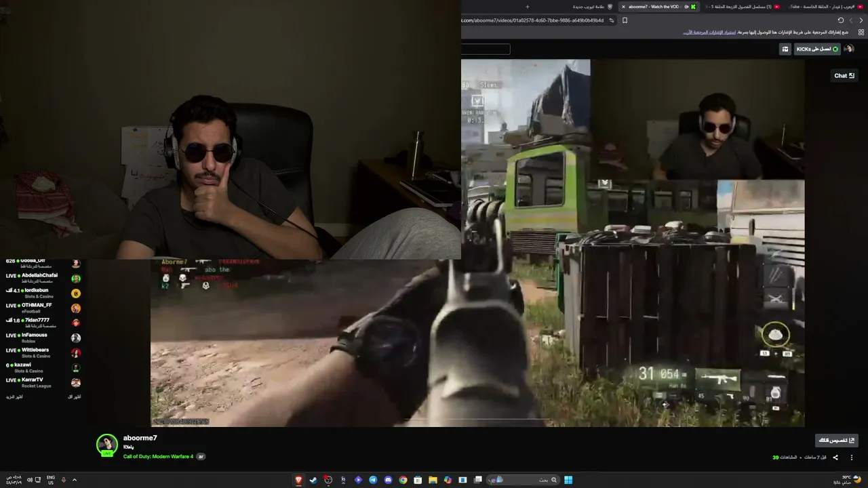Image resolution: width=868 pixels, height=488 pixels.
Task: Open aboorme7's channel avatar with LIVE badge
Action: (107, 445)
